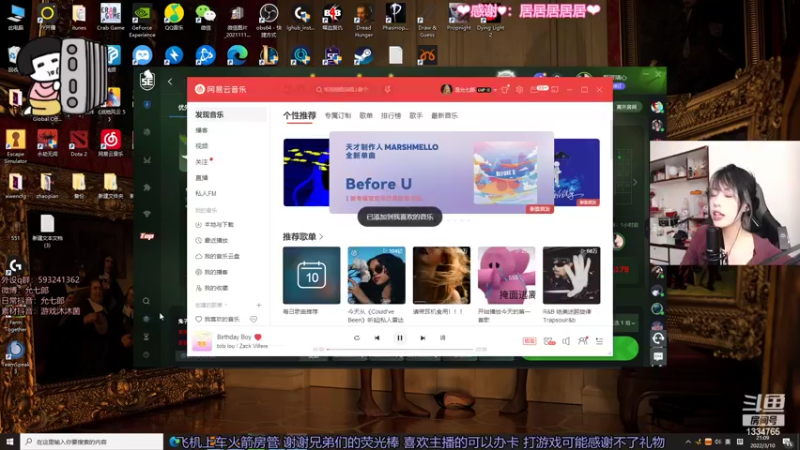Image resolution: width=800 pixels, height=450 pixels.
Task: Open GeForce Experience desktop shortcut
Action: click(x=142, y=20)
